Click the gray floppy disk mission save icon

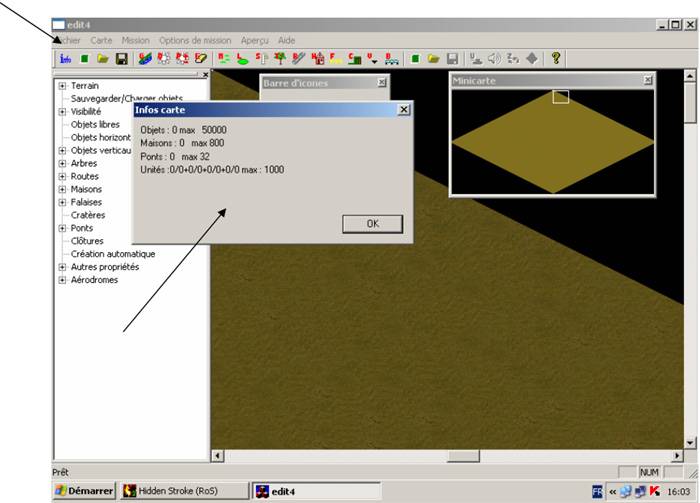[452, 59]
